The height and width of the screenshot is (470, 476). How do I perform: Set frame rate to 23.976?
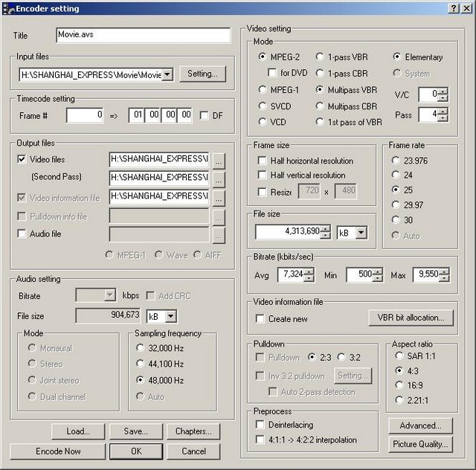(395, 160)
